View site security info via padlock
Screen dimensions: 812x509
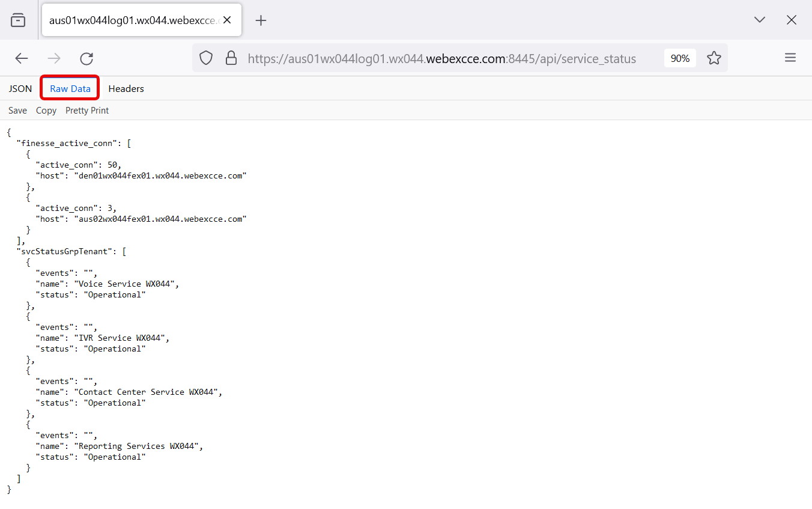[x=231, y=58]
